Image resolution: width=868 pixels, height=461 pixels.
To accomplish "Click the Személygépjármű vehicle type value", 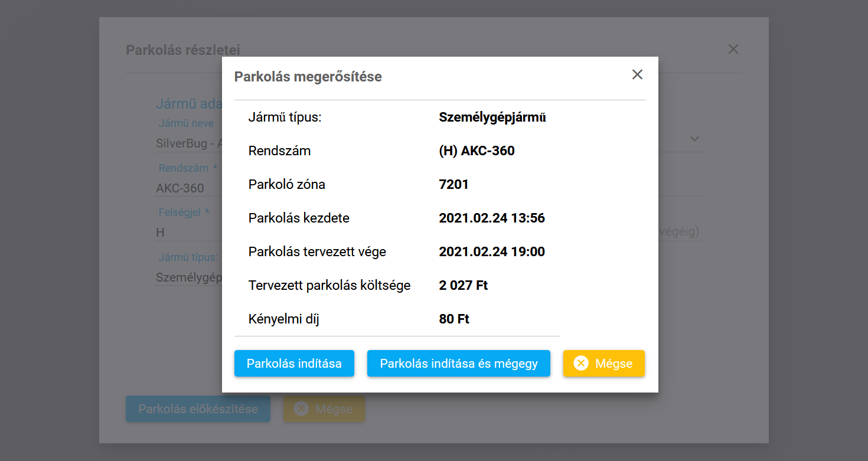I will click(492, 117).
